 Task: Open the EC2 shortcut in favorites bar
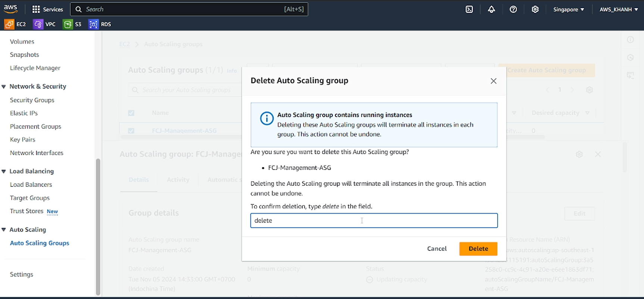[x=15, y=24]
